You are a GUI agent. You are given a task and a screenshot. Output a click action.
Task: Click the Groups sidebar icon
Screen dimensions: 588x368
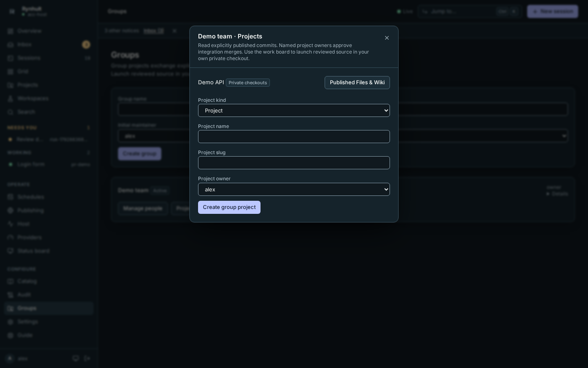click(11, 308)
